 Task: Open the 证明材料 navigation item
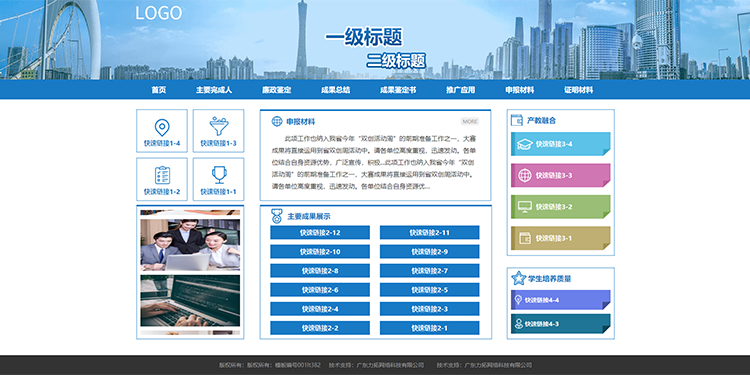tap(578, 90)
